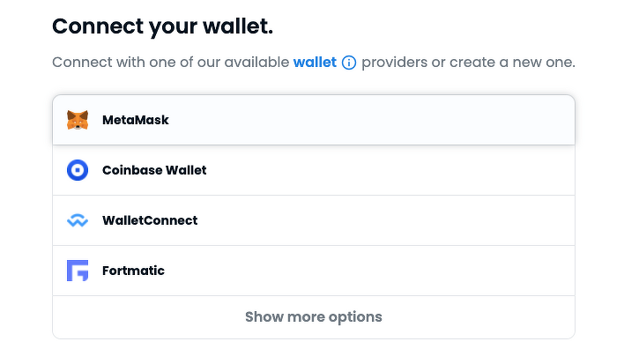Pick the WalletConnect text label

(150, 220)
